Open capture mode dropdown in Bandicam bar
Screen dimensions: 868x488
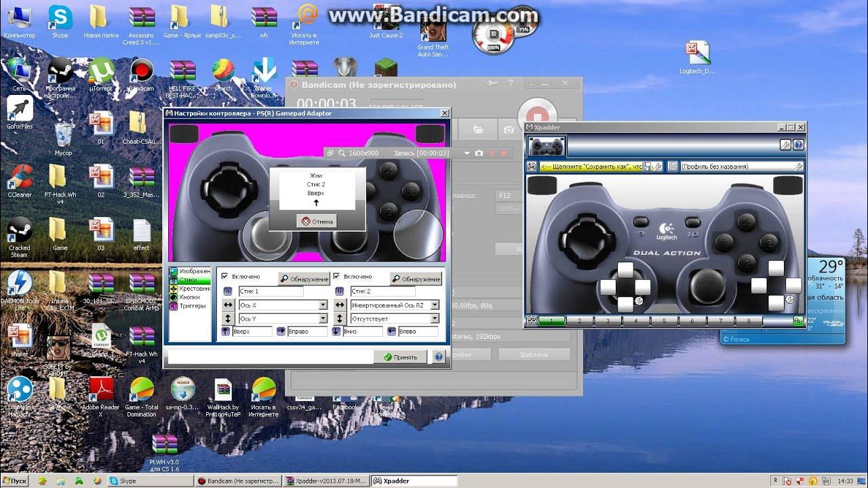[x=467, y=153]
